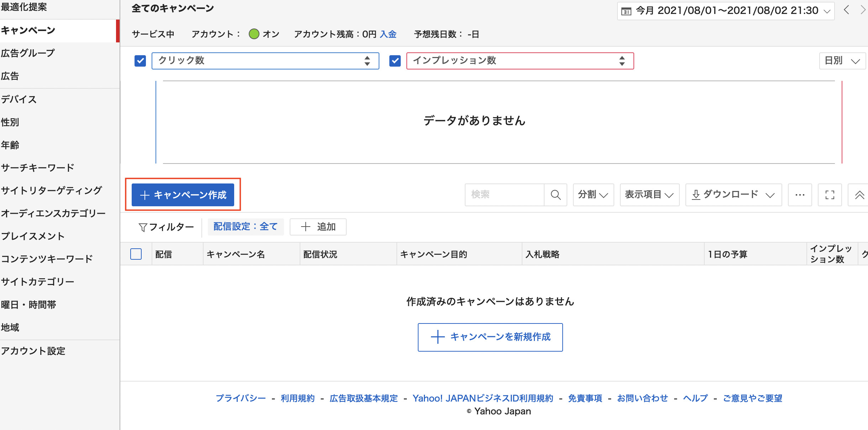This screenshot has height=430, width=868.
Task: Open the 日別 granularity dropdown
Action: [842, 61]
